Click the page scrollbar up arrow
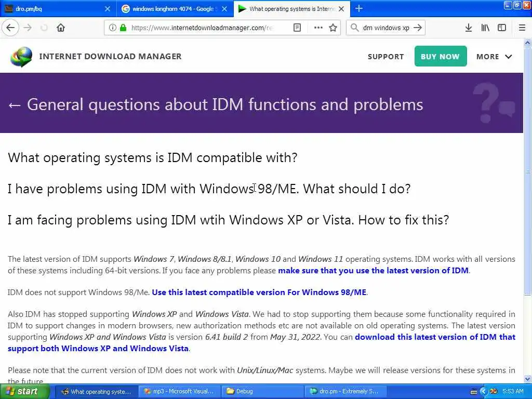The height and width of the screenshot is (399, 532). pos(527,43)
